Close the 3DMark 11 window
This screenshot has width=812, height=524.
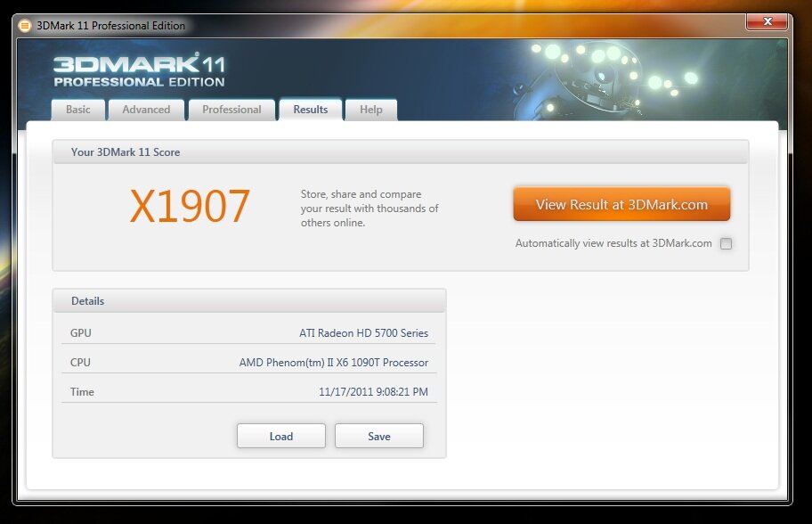tap(767, 21)
